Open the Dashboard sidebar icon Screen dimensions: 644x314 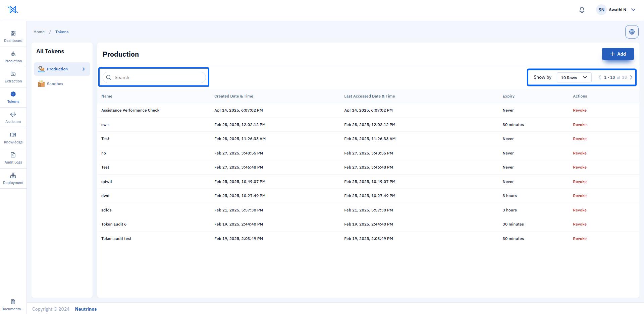point(13,33)
